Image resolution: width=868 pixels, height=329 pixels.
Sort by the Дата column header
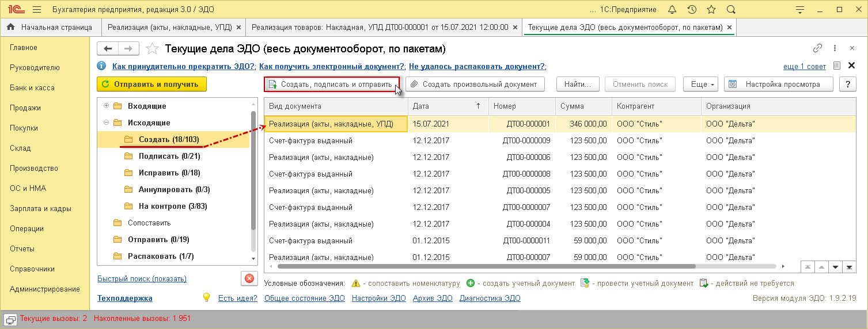[x=449, y=106]
